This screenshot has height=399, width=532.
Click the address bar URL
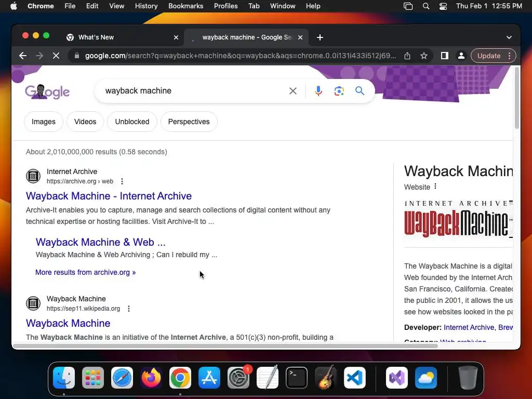[240, 56]
